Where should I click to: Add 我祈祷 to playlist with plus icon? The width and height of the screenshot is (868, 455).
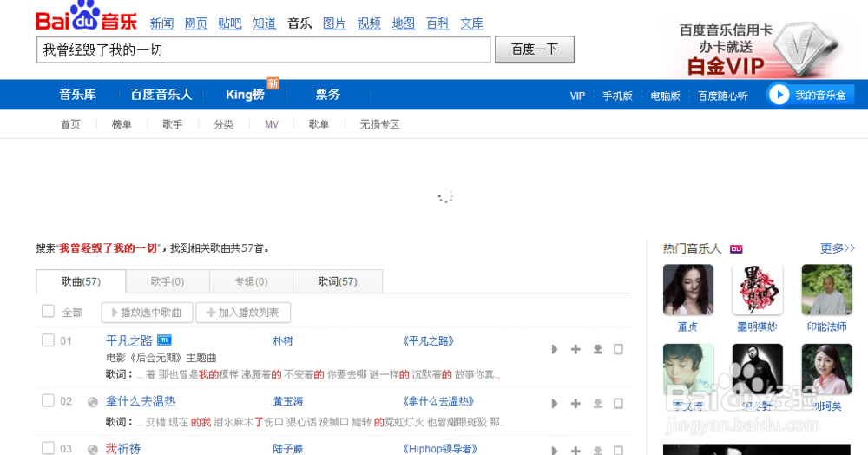coord(575,451)
